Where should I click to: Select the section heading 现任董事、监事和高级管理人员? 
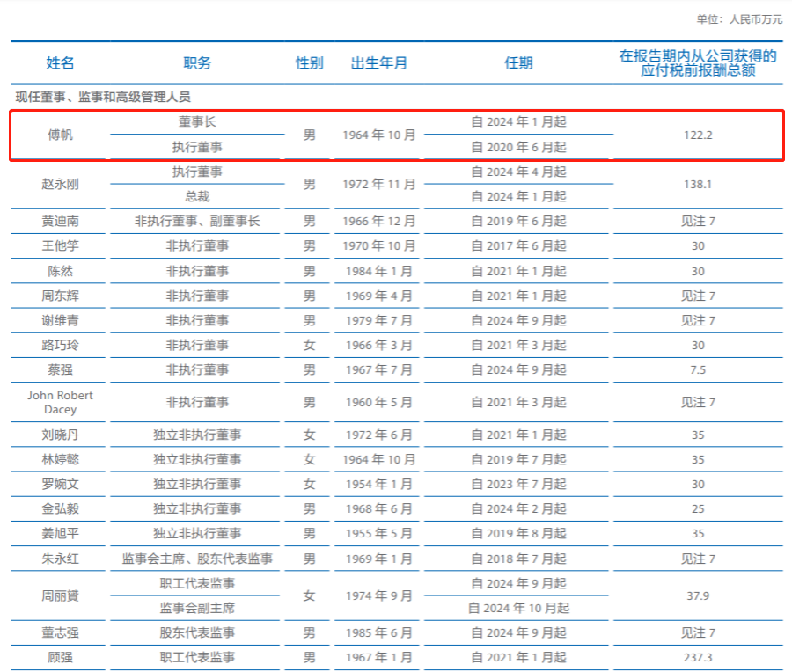tap(103, 97)
